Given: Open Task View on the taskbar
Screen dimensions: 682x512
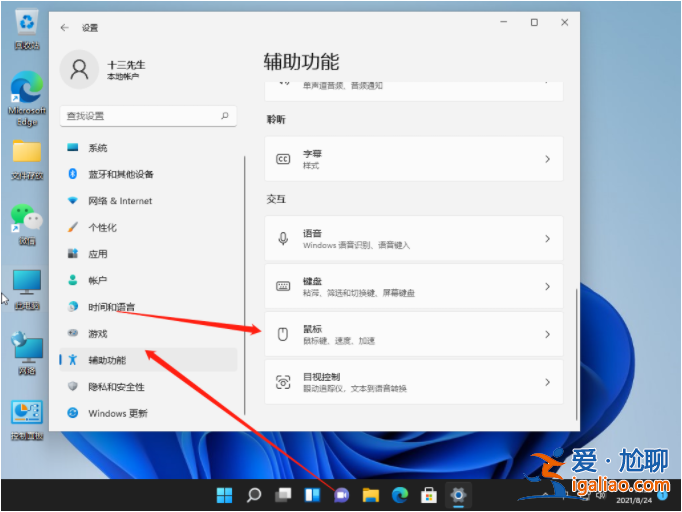Looking at the screenshot, I should [x=283, y=495].
